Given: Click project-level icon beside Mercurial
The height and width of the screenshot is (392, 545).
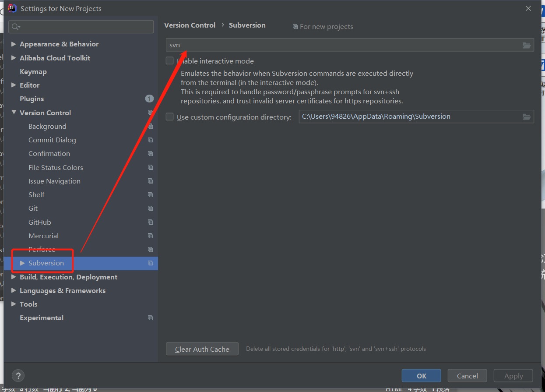Looking at the screenshot, I should 150,236.
